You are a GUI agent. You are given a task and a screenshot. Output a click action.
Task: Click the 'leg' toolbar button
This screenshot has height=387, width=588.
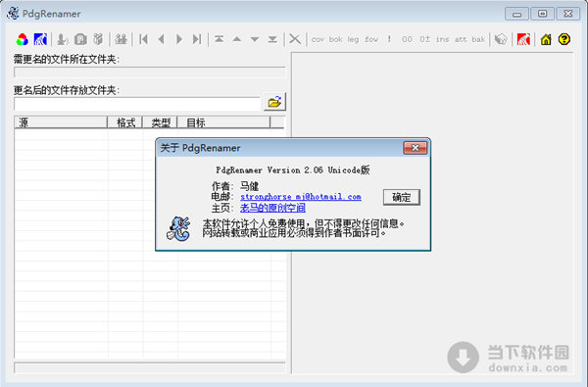(353, 39)
